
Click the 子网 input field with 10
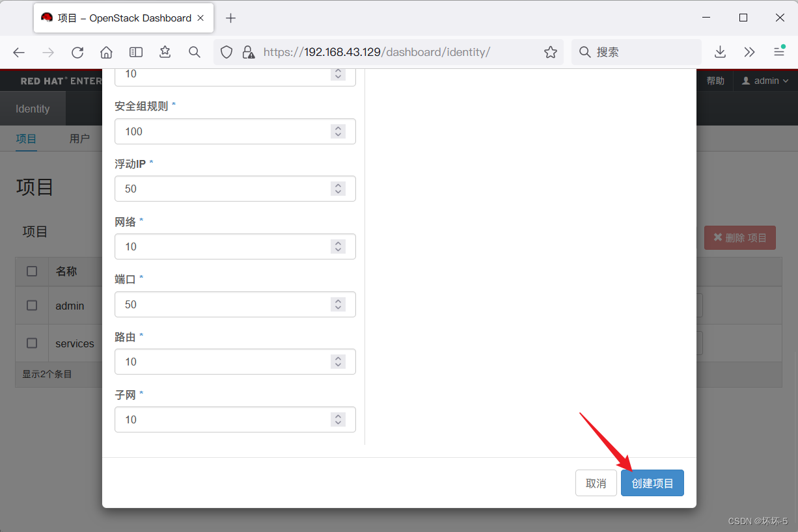coord(235,419)
